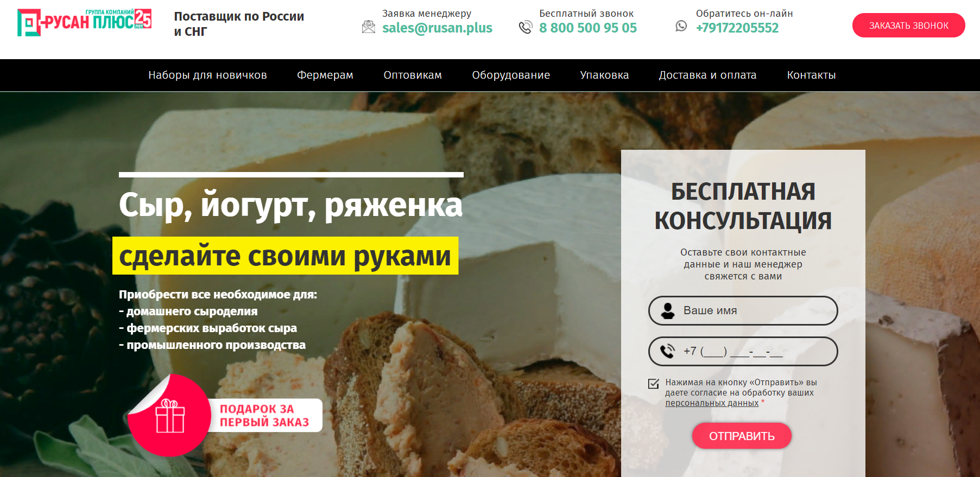Click the envelope email icon
Screen dimensions: 980x477
pos(369,27)
